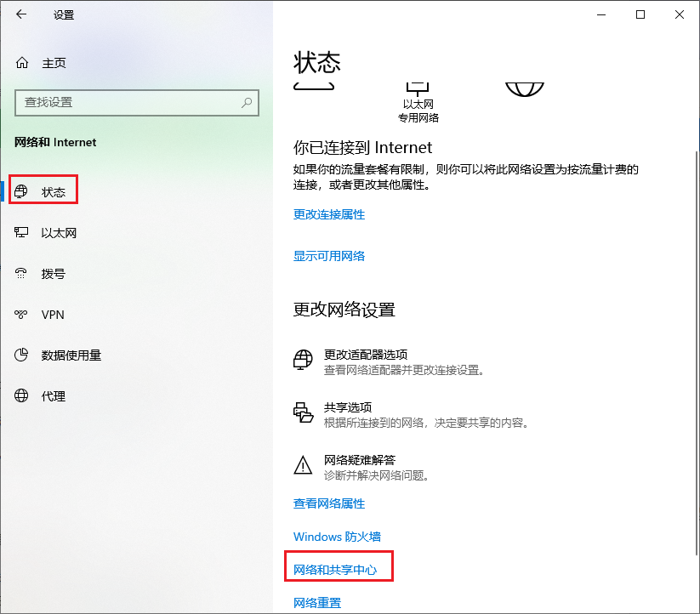The image size is (700, 614).
Task: Click the 网络疑难解答 warning triangle icon
Action: 303,465
